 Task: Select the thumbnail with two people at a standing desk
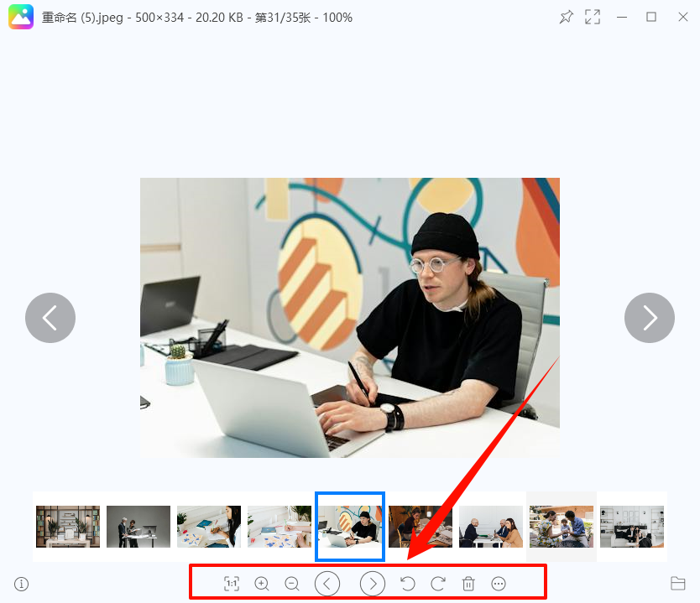point(138,527)
